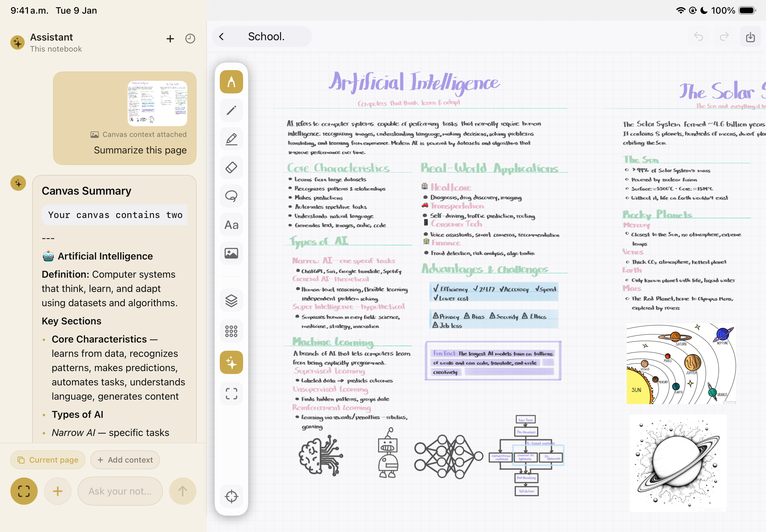Click the Fun Fact purple box
Screen dimensions: 766x532
click(x=493, y=361)
